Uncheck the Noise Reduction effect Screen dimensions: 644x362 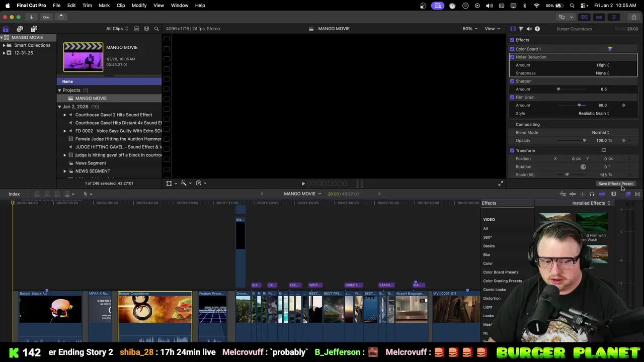coord(512,57)
